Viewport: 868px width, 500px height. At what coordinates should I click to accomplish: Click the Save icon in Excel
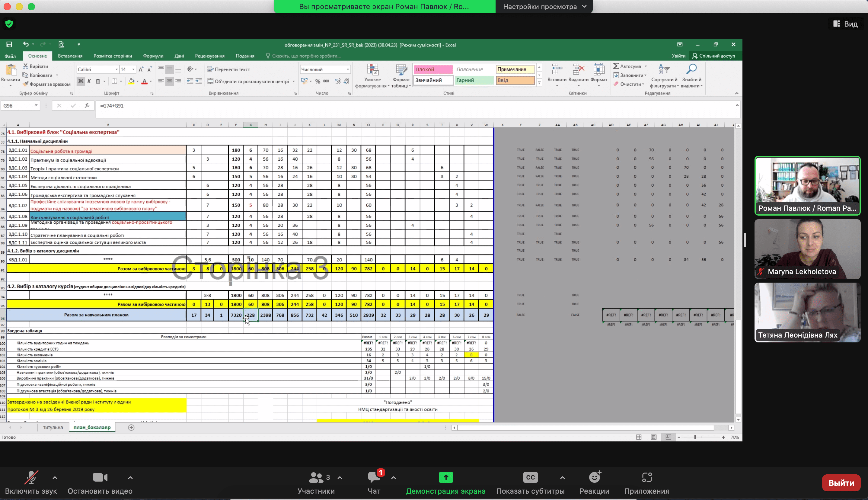coord(9,44)
